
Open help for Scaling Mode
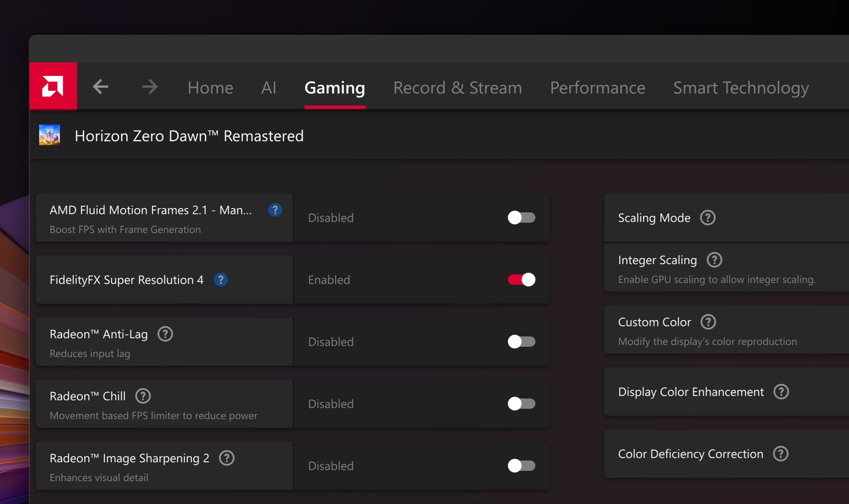tap(708, 218)
